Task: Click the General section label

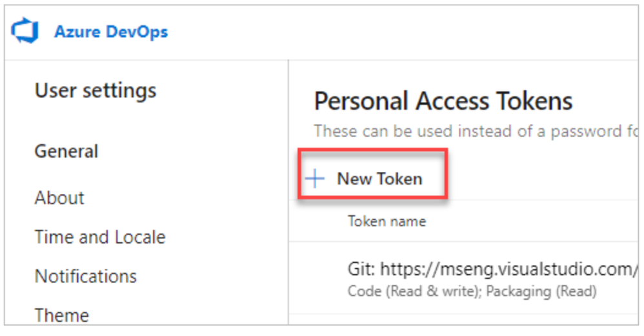Action: pos(66,151)
